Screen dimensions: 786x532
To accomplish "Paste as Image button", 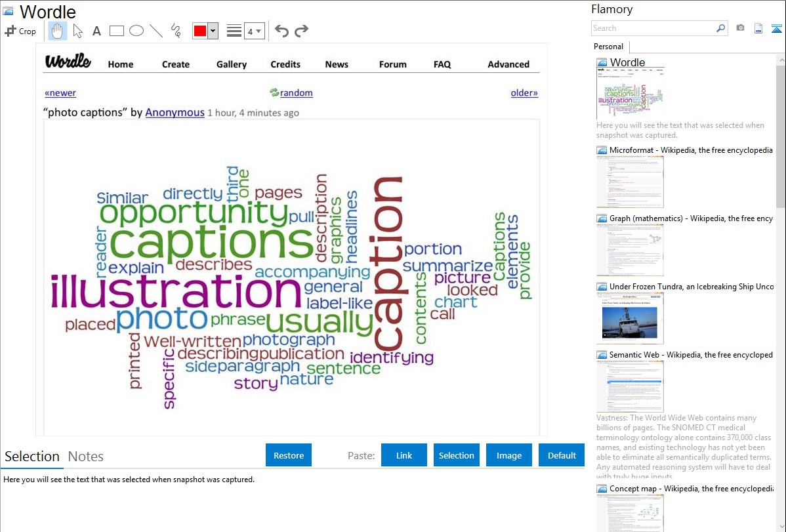I will coord(508,455).
